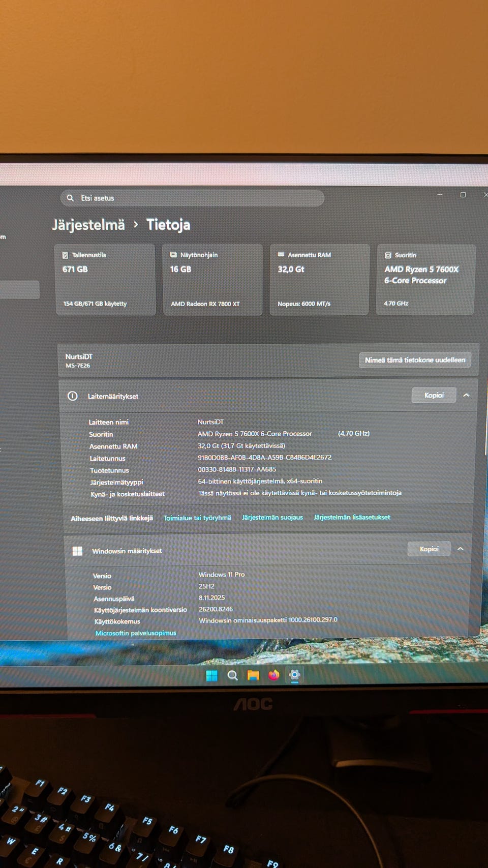Viewport: 488px width, 868px height.
Task: Open Firefox from taskbar
Action: coord(274,675)
